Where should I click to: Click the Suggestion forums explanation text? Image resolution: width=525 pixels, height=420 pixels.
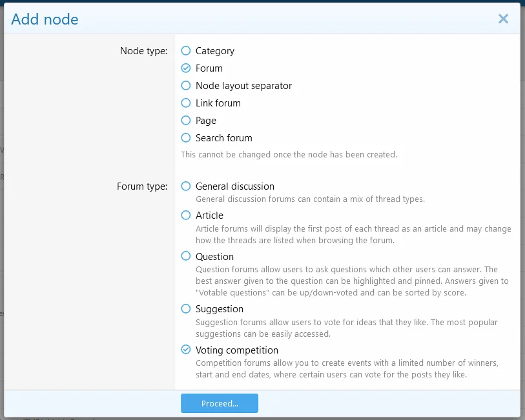point(347,328)
